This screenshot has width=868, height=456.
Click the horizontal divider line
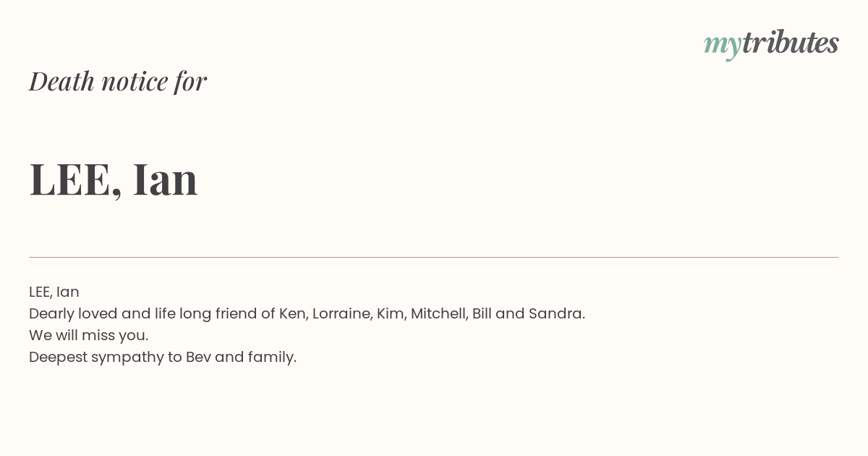coord(434,257)
